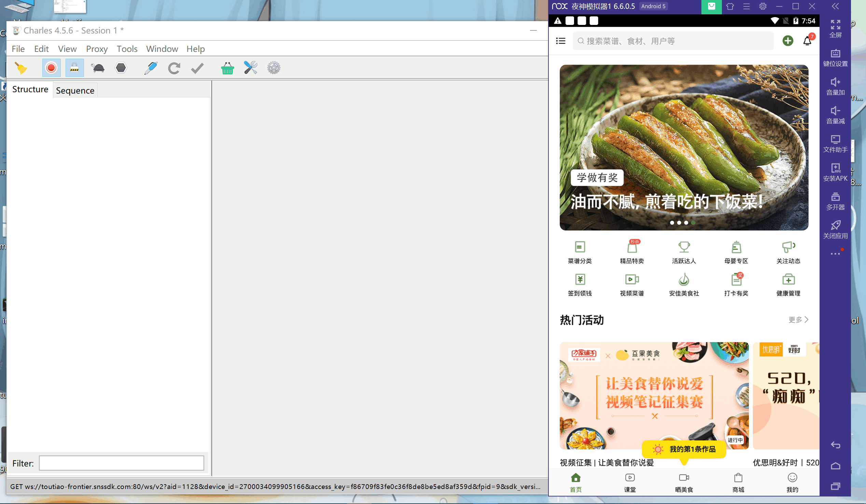Collapse the Nox sidebar double-chevron
This screenshot has width=866, height=504.
(x=835, y=6)
